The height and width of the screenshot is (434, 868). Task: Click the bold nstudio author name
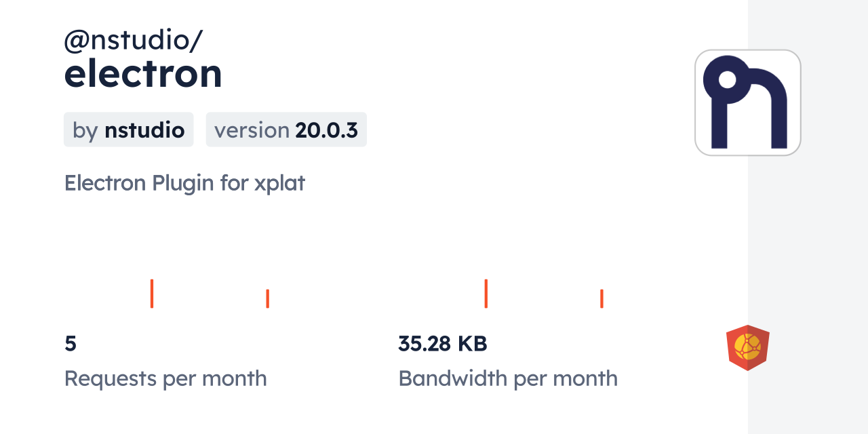(x=144, y=130)
